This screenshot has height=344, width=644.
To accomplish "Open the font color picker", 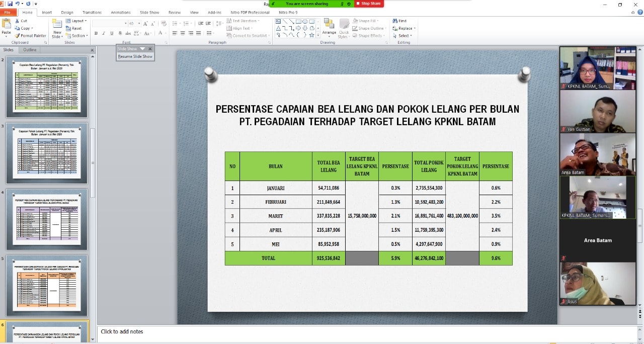I will coord(160,33).
